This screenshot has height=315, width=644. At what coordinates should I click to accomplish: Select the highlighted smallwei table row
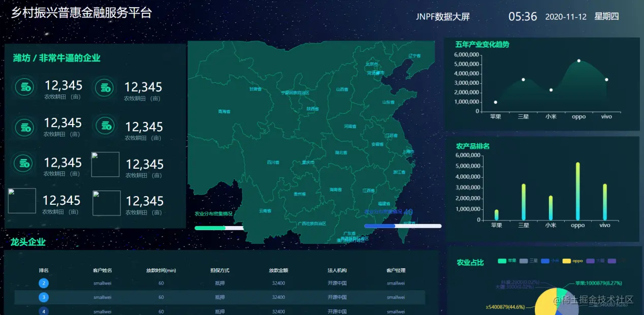(x=203, y=297)
